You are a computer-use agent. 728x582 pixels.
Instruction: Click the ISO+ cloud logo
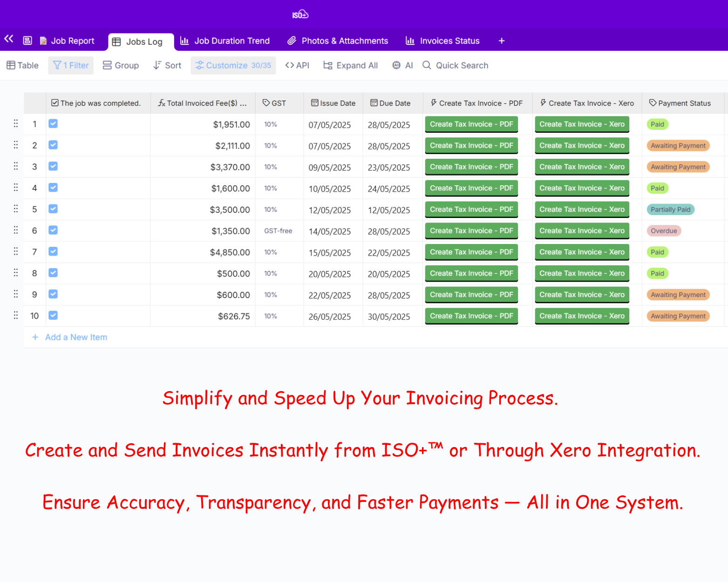tap(300, 14)
